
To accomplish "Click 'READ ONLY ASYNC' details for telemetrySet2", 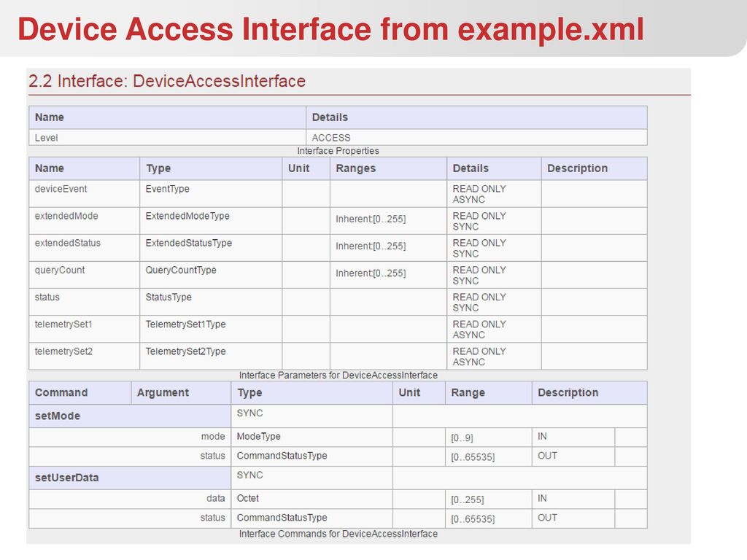I will [x=479, y=357].
